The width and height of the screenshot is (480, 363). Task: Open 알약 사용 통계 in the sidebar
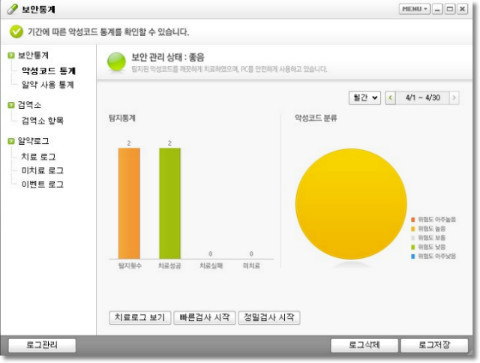[48, 85]
